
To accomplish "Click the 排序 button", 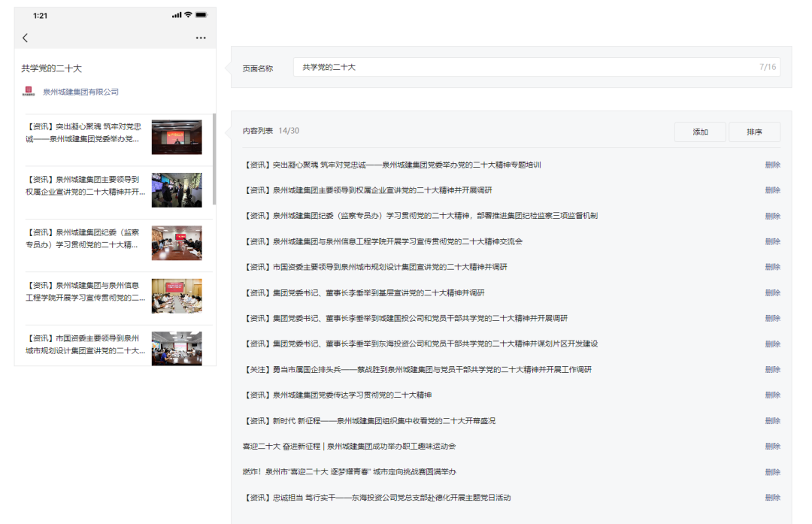I will tap(754, 132).
